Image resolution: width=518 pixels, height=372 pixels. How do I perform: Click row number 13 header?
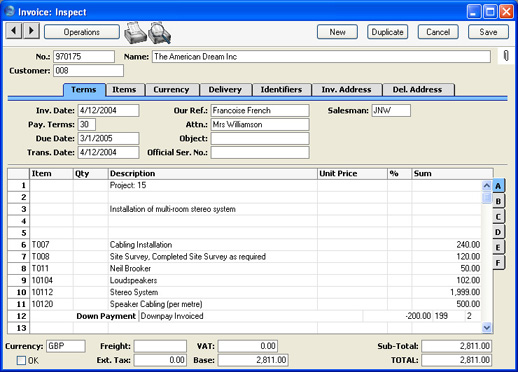[x=19, y=328]
